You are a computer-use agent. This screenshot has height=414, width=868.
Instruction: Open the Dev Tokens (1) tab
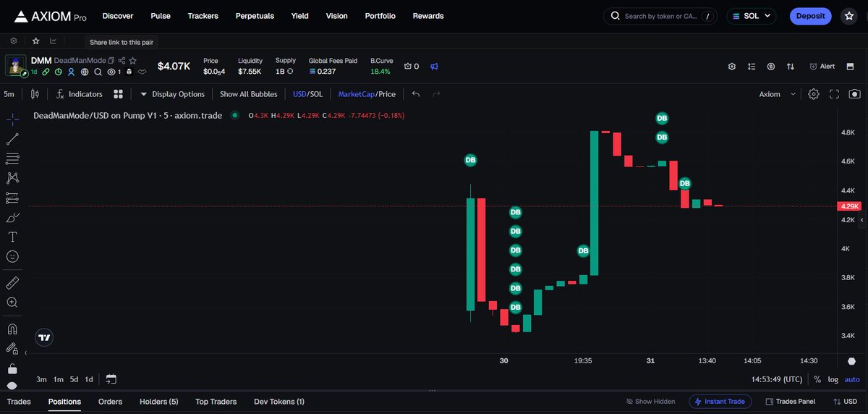click(279, 401)
